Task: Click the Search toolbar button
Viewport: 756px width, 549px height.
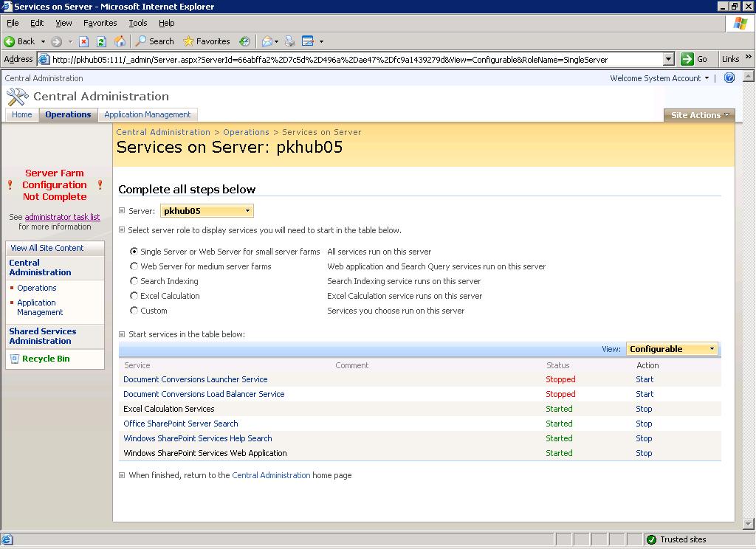Action: point(155,41)
